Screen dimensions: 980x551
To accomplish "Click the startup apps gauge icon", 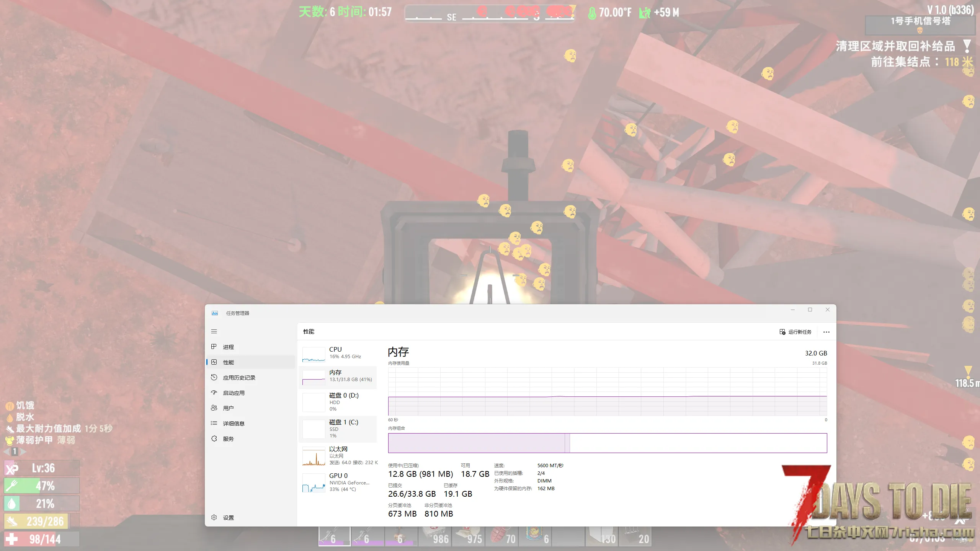I will click(x=214, y=393).
